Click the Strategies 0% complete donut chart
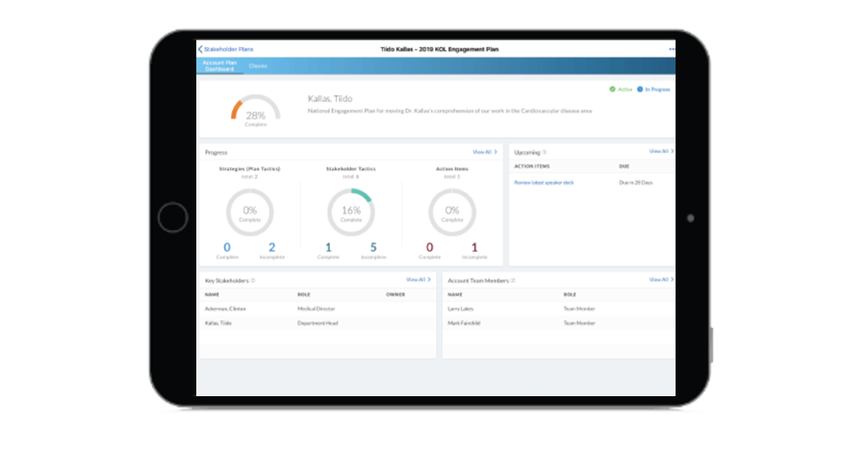 (250, 212)
